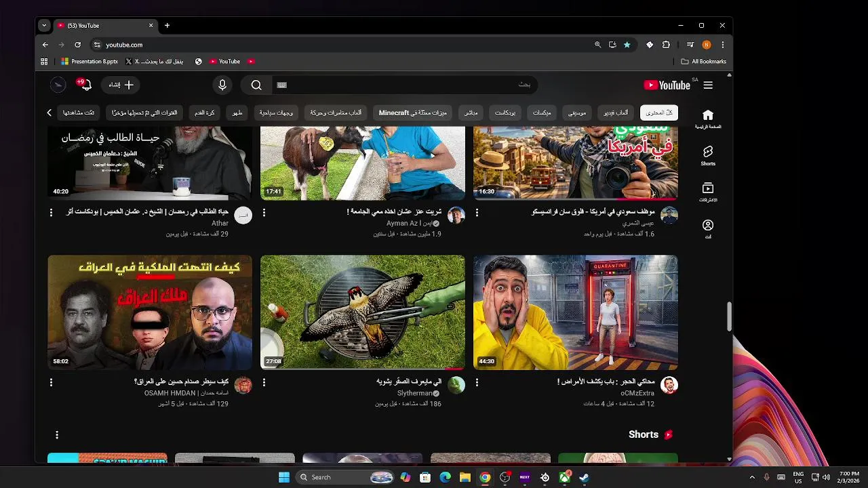
Task: Open the Shorts section options menu
Action: [57, 434]
